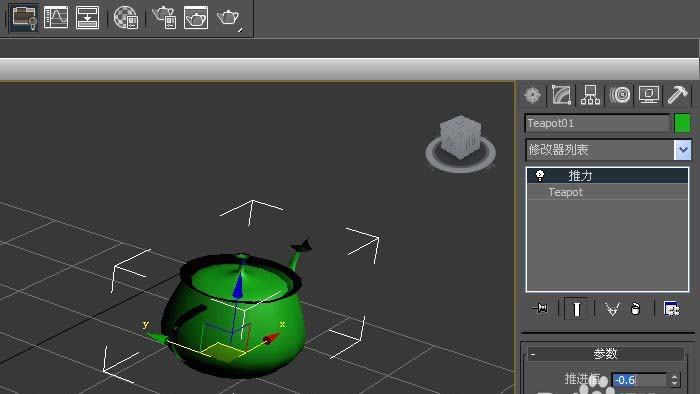The width and height of the screenshot is (700, 394).
Task: Click the red X axis gizmo arrow
Action: coord(271,339)
